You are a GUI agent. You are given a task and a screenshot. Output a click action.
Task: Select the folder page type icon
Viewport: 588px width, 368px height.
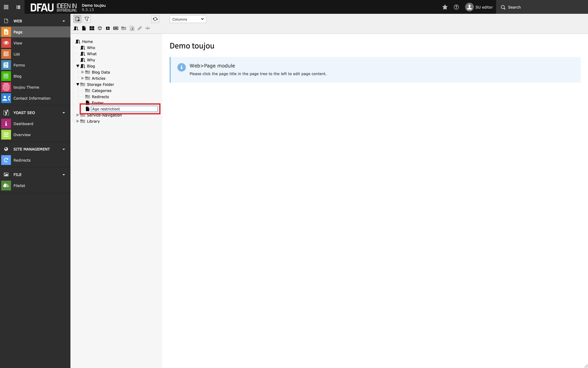pos(124,28)
